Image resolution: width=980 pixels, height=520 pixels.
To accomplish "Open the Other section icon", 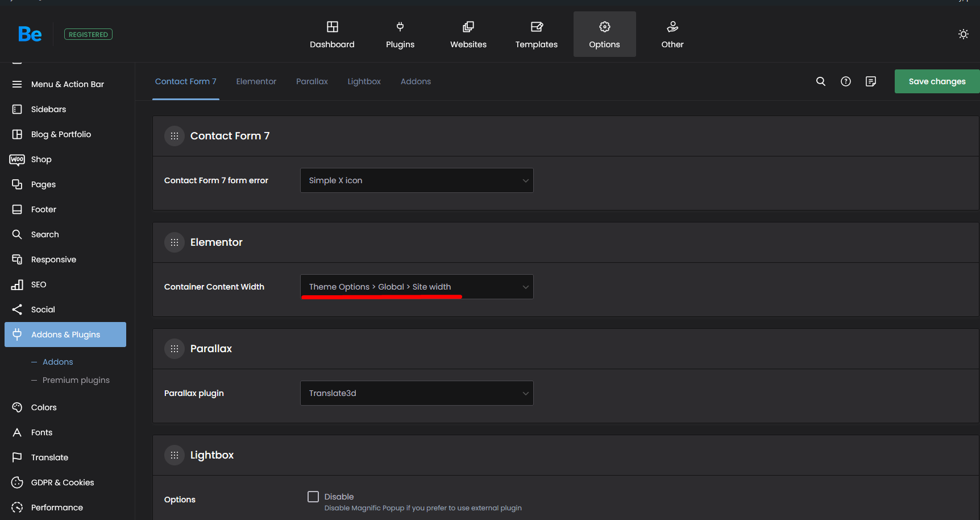I will pyautogui.click(x=672, y=27).
